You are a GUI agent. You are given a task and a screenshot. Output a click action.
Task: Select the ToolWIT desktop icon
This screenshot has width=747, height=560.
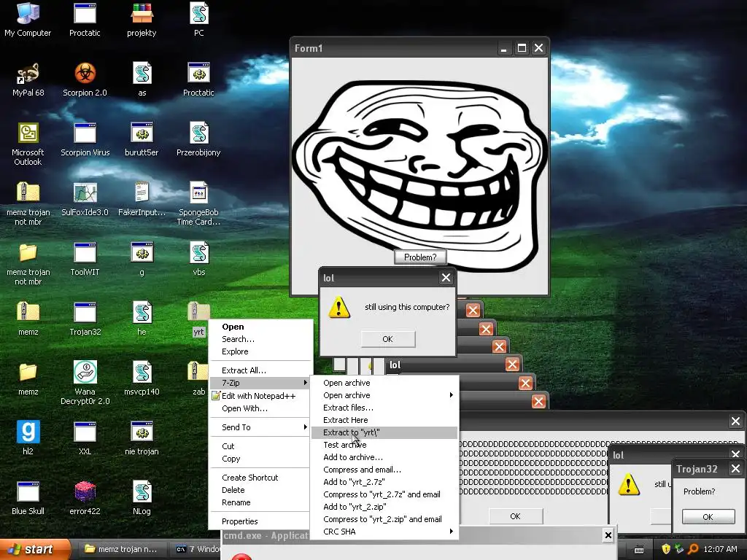(x=85, y=259)
